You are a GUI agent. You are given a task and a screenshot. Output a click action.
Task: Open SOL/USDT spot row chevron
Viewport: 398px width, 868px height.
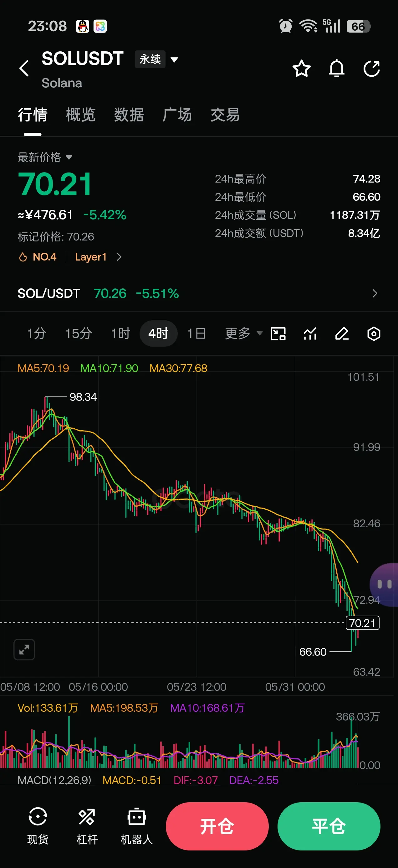coord(375,293)
